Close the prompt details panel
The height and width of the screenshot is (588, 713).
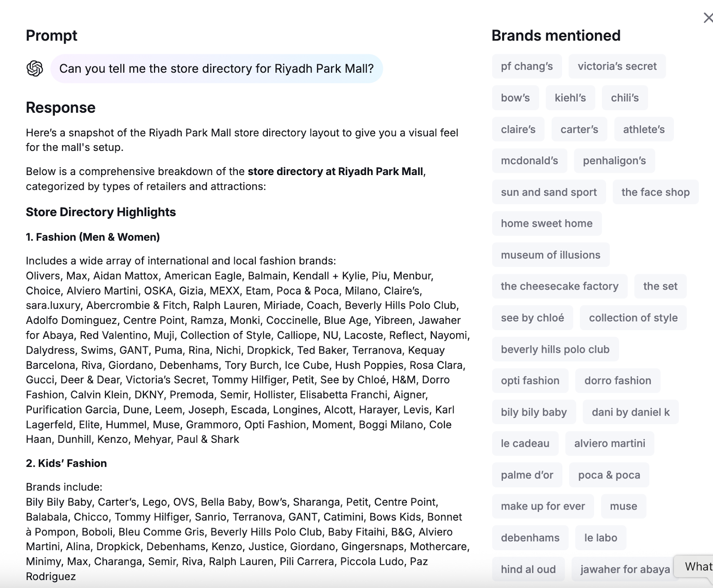(x=707, y=18)
